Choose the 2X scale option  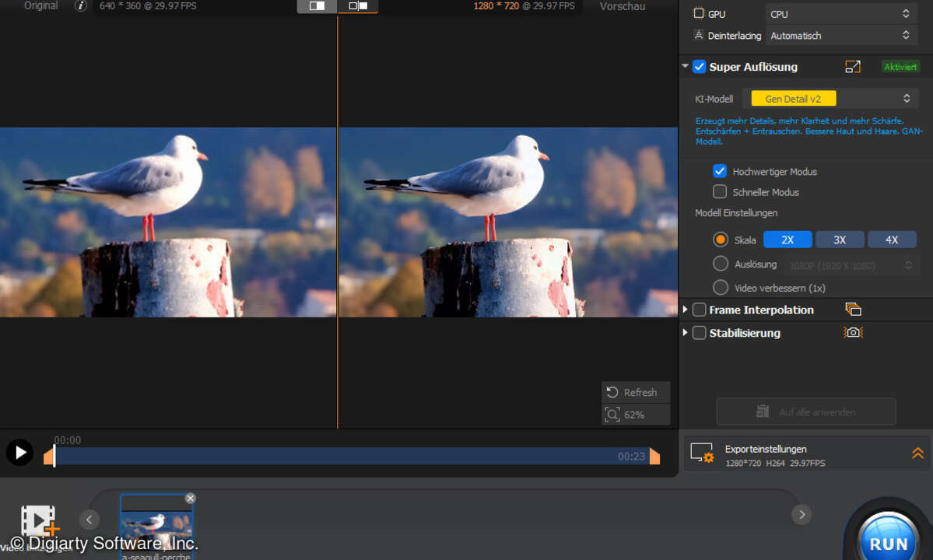pos(787,240)
